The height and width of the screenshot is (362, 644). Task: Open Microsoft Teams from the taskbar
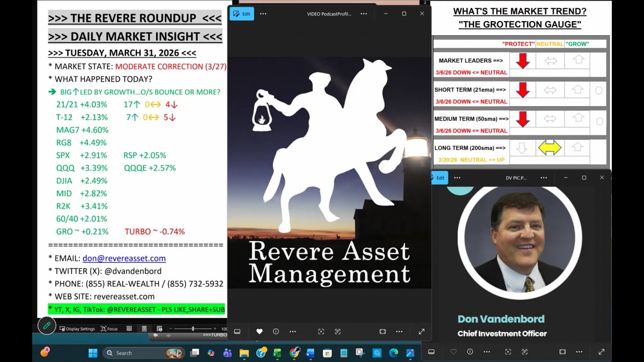tap(227, 353)
